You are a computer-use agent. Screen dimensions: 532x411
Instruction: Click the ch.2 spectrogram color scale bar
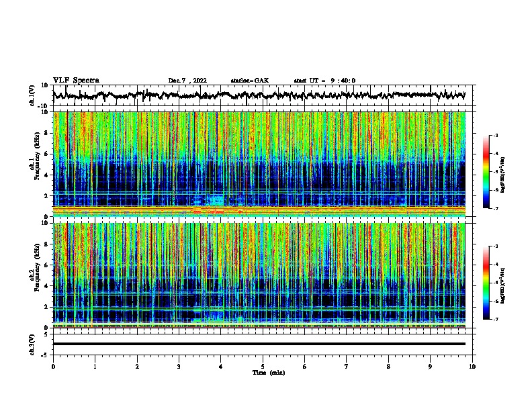(x=486, y=283)
